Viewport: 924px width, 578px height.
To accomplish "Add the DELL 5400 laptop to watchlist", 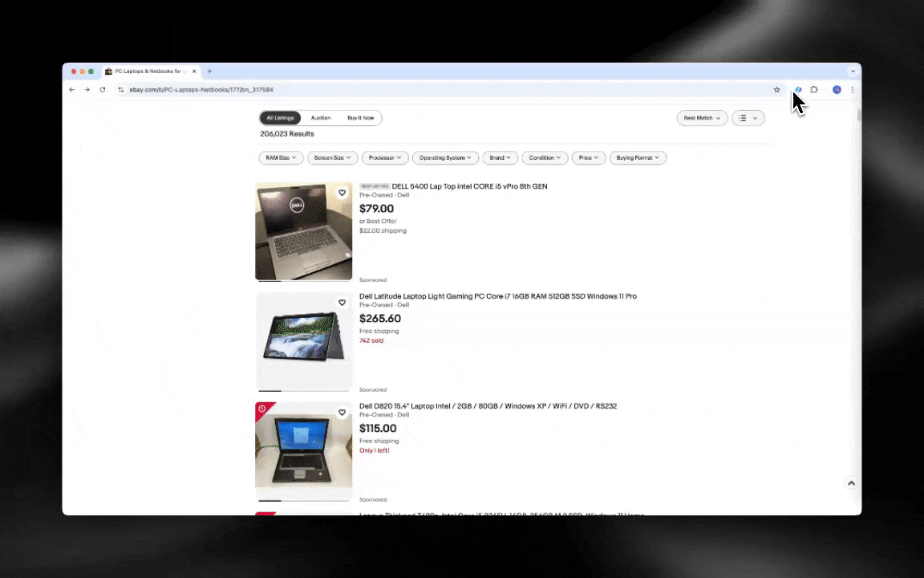I will pos(342,193).
